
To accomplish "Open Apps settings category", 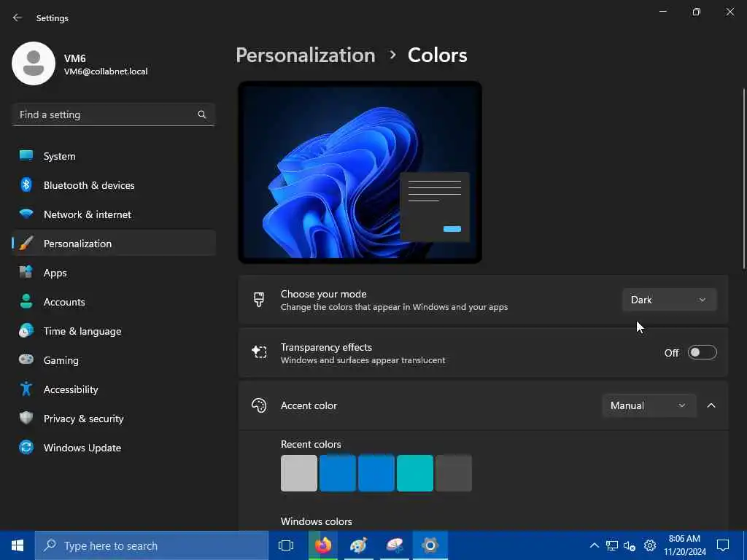I will pyautogui.click(x=114, y=273).
